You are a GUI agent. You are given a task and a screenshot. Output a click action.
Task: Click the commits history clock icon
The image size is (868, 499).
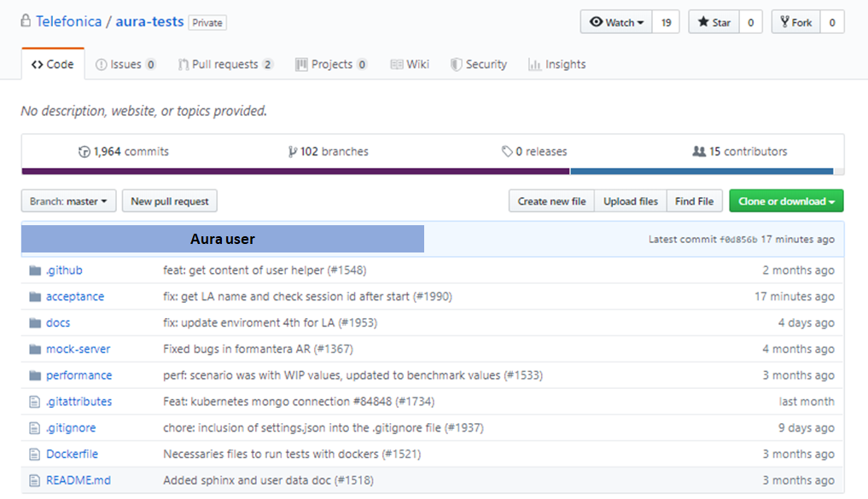tap(84, 152)
